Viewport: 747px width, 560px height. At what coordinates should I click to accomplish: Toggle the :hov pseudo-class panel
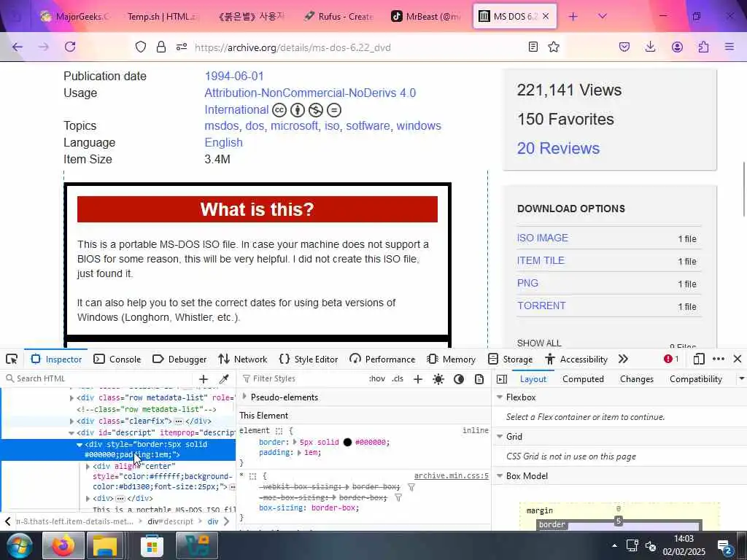pyautogui.click(x=377, y=379)
